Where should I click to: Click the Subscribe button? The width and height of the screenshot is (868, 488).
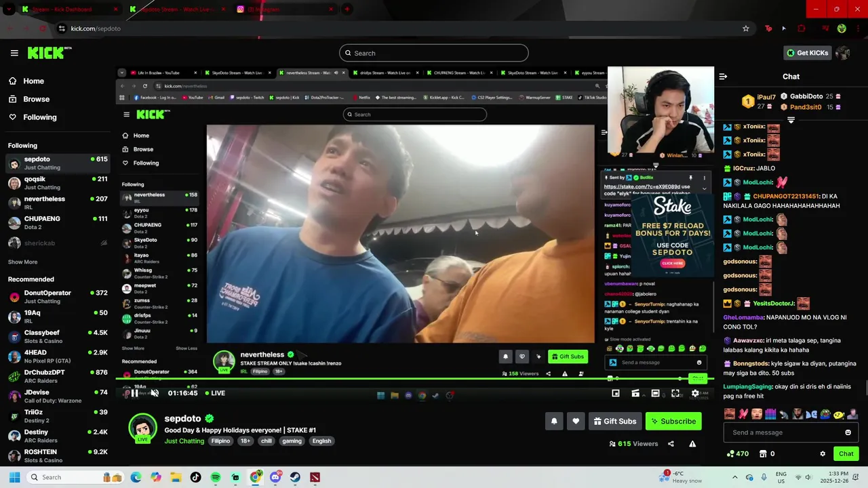tap(673, 421)
